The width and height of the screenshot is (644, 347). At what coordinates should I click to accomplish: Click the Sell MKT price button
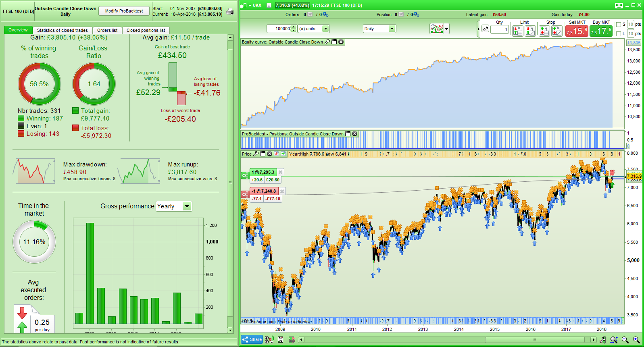[577, 31]
